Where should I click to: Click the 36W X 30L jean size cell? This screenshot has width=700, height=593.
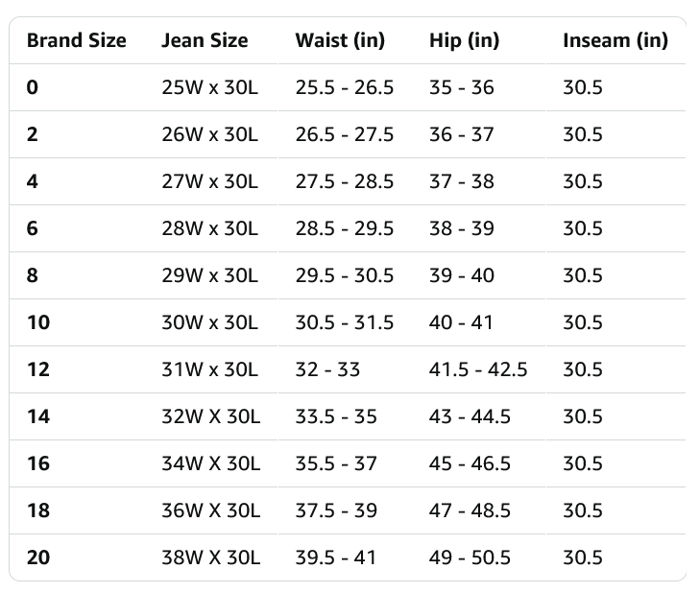tap(210, 510)
